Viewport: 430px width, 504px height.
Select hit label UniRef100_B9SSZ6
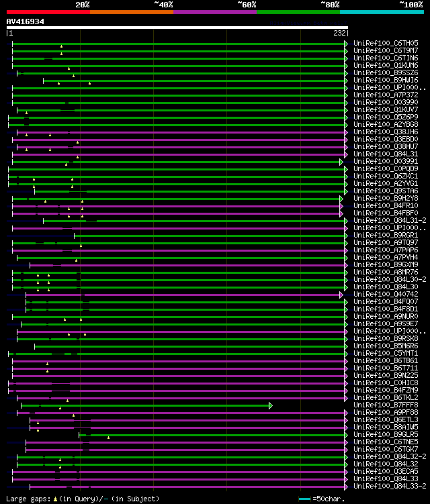(x=386, y=72)
